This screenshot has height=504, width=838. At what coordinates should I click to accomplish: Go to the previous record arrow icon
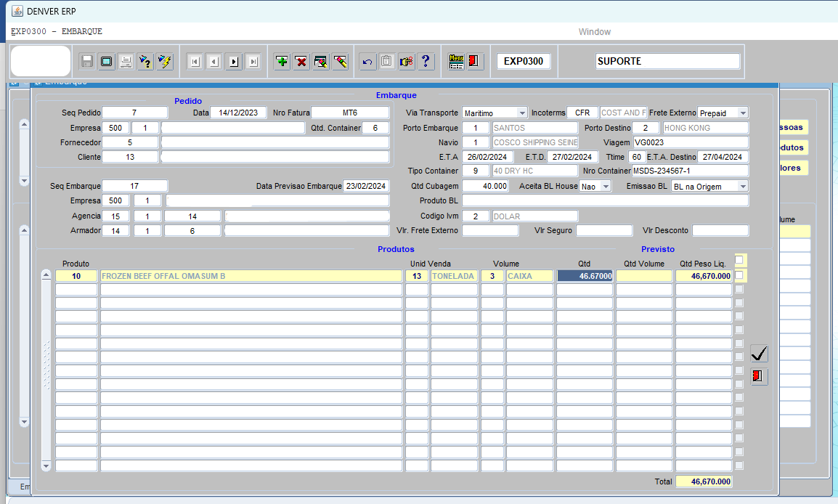coord(214,62)
